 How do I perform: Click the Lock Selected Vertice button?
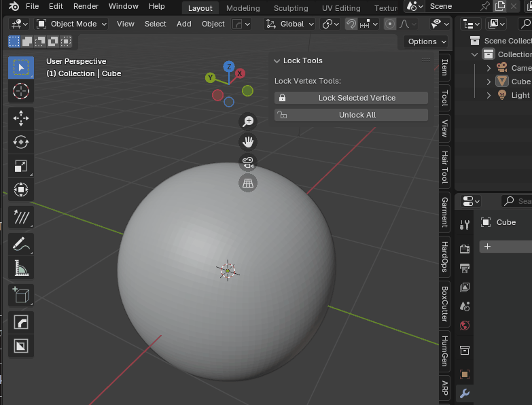click(x=351, y=98)
